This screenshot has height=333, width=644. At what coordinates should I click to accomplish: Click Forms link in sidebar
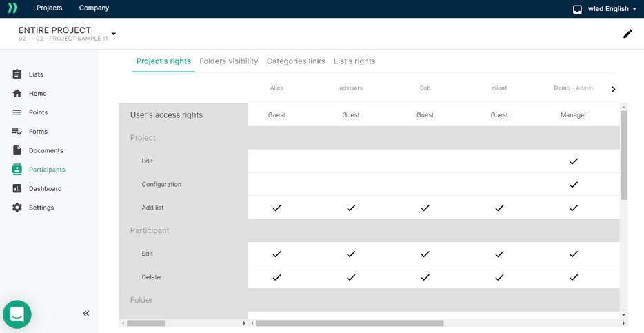pyautogui.click(x=38, y=132)
